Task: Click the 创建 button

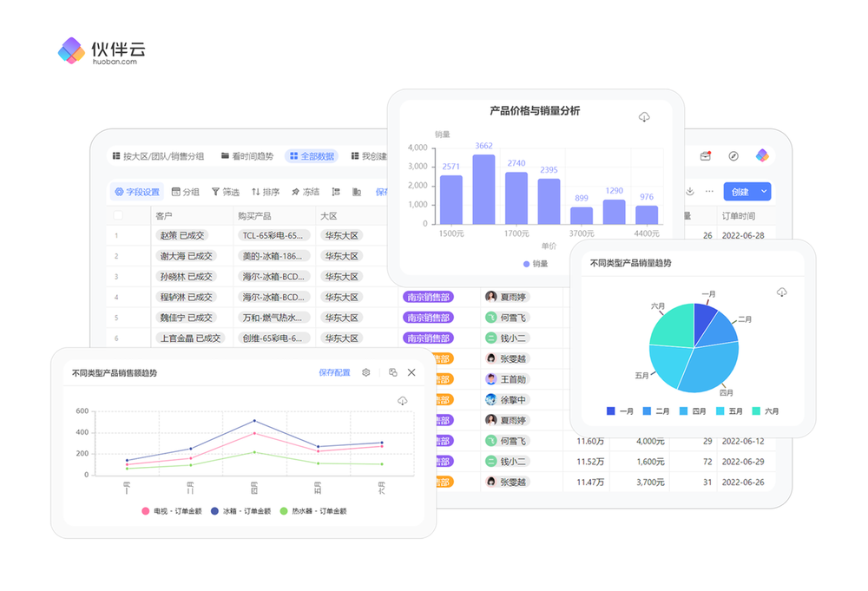Action: [x=740, y=192]
